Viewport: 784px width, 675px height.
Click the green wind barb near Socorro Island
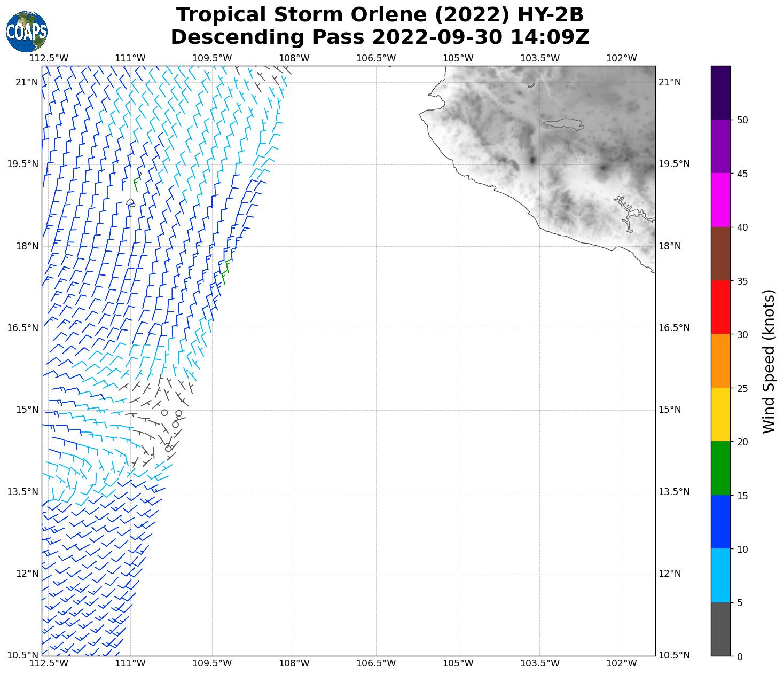(x=137, y=182)
